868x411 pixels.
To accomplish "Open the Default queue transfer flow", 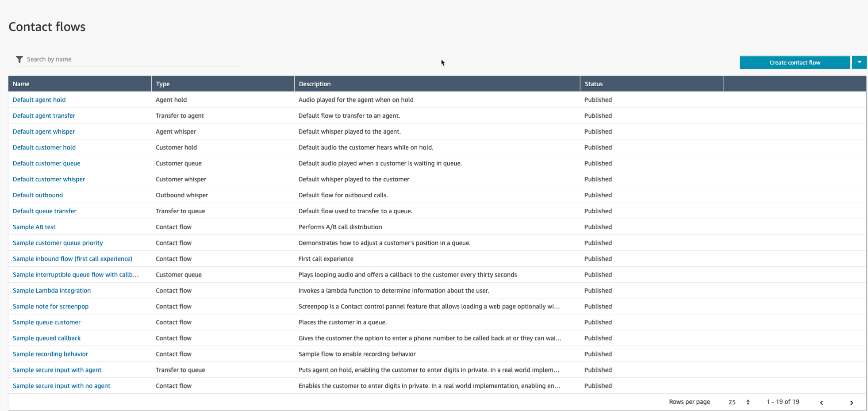I will pyautogui.click(x=44, y=211).
